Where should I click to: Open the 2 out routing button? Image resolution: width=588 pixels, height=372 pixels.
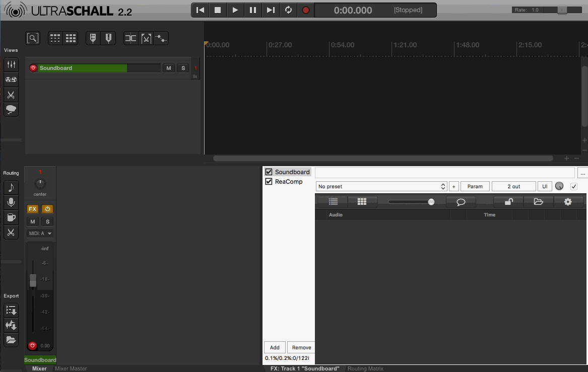[514, 186]
